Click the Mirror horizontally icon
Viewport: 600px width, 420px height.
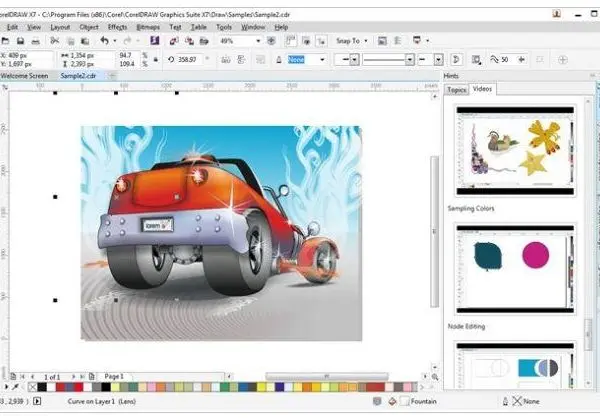click(226, 60)
